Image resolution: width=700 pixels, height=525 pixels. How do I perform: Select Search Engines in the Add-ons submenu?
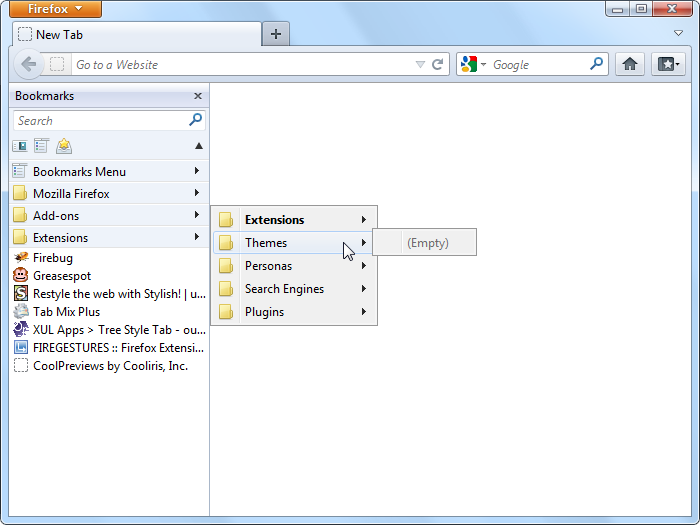(284, 289)
